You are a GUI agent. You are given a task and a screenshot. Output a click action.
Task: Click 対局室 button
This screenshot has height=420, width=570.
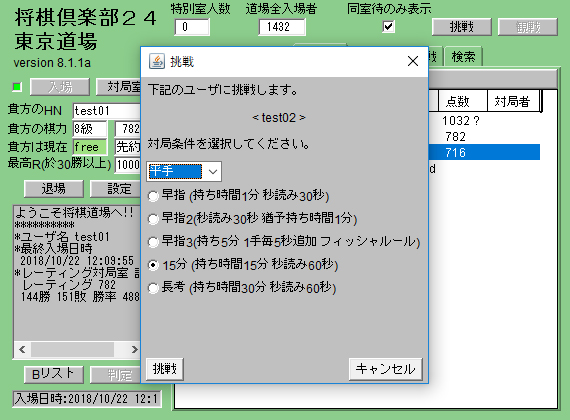(119, 87)
